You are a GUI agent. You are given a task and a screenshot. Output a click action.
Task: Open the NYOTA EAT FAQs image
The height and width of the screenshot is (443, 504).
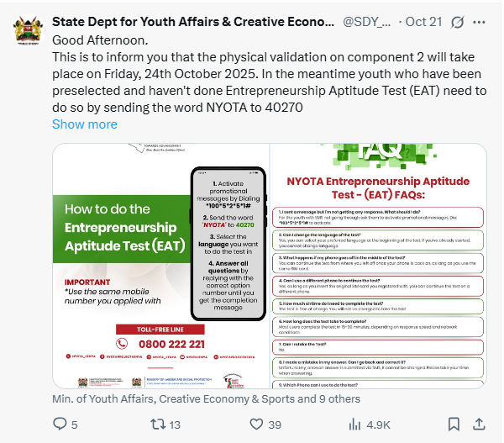(377, 266)
